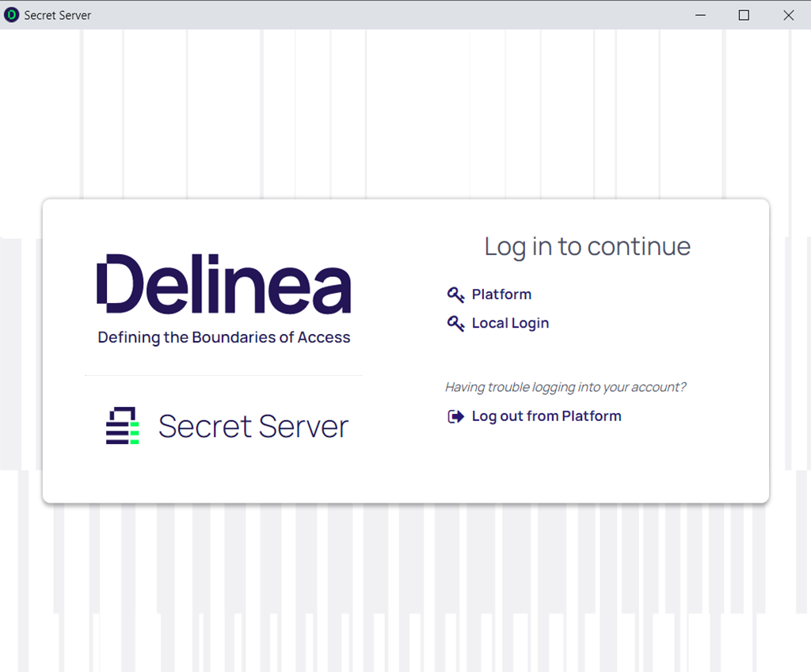Click the "Having trouble logging into your account?" text
This screenshot has height=672, width=811.
point(565,387)
